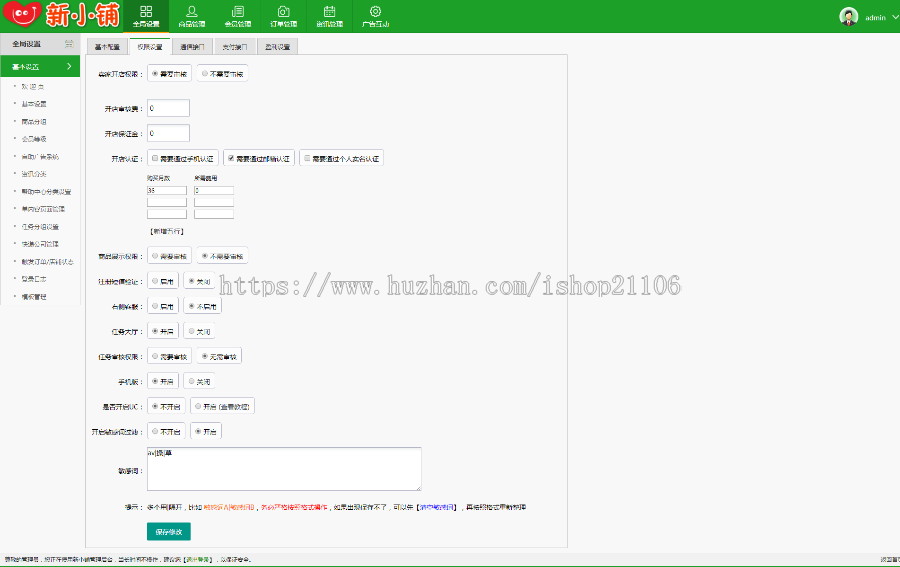Open 商品管理 person icon in top navigation

[192, 11]
